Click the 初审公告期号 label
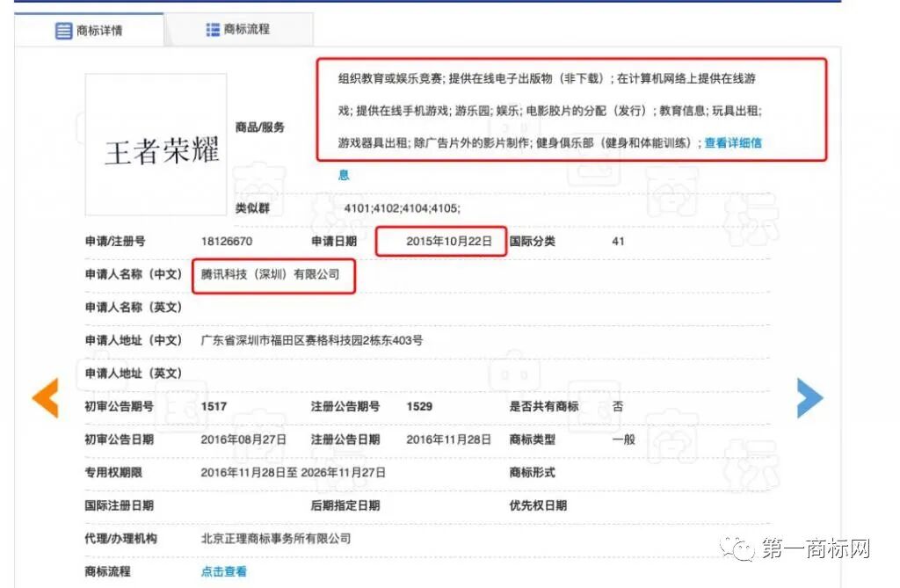900x588 pixels. click(120, 407)
